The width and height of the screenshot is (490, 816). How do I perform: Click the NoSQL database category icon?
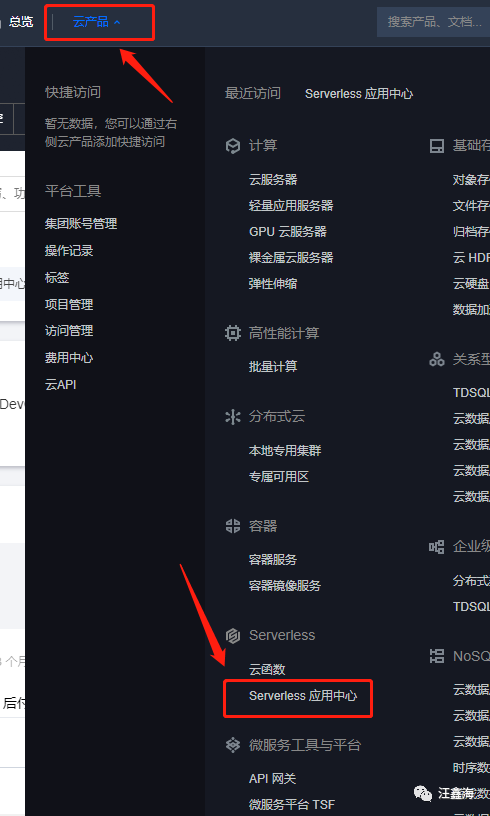tap(437, 656)
